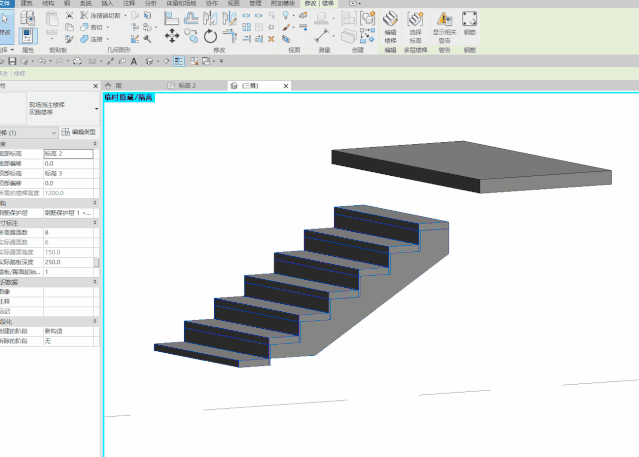Select the Rotate tool in the Modify panel
The image size is (639, 457).
(210, 36)
